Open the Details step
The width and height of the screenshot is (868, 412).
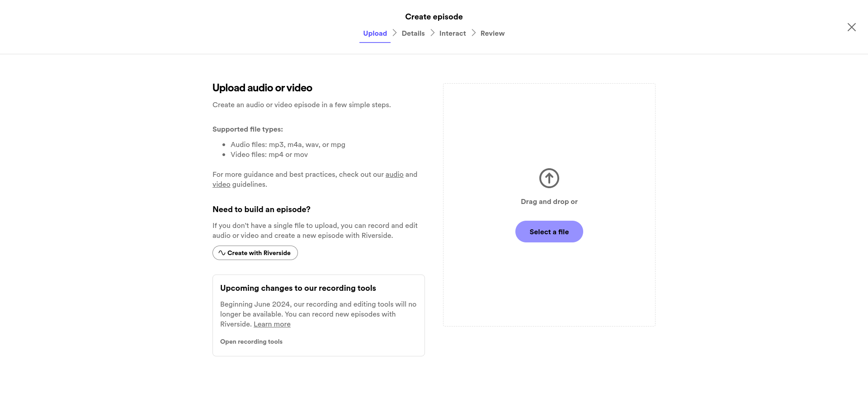(413, 33)
